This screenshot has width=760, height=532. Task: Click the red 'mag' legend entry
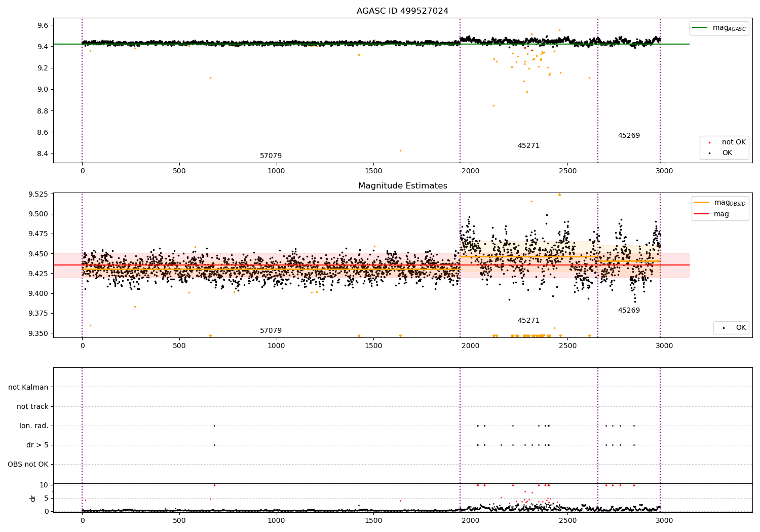(x=711, y=214)
